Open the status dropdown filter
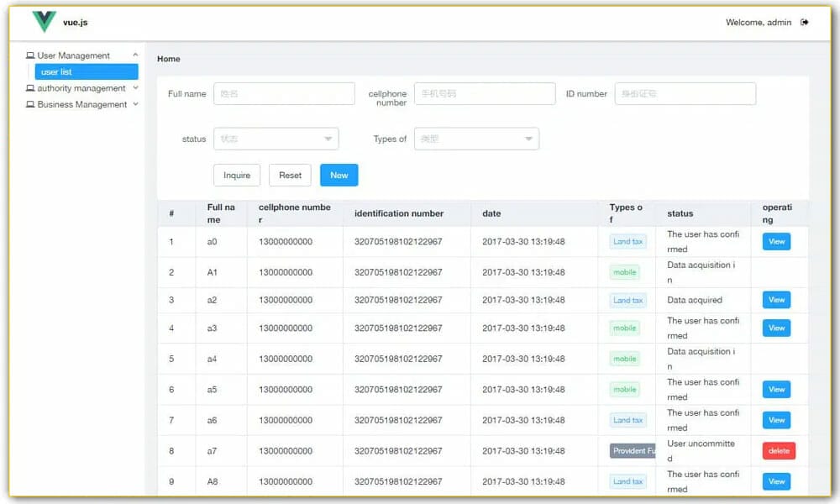Image resolution: width=840 pixels, height=504 pixels. pyautogui.click(x=276, y=139)
